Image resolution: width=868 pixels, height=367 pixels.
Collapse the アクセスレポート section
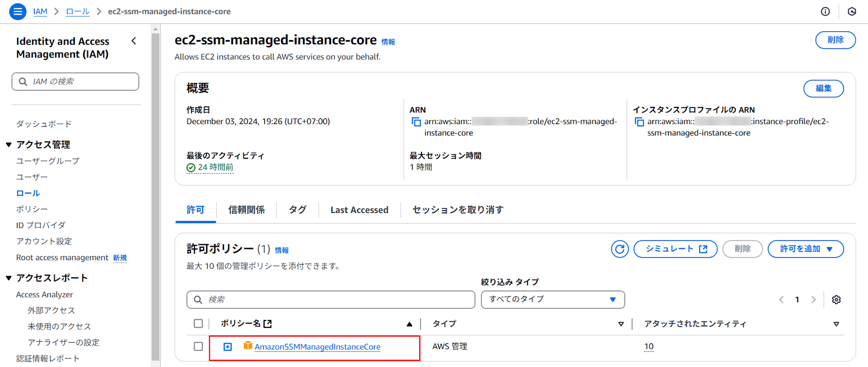tap(9, 278)
